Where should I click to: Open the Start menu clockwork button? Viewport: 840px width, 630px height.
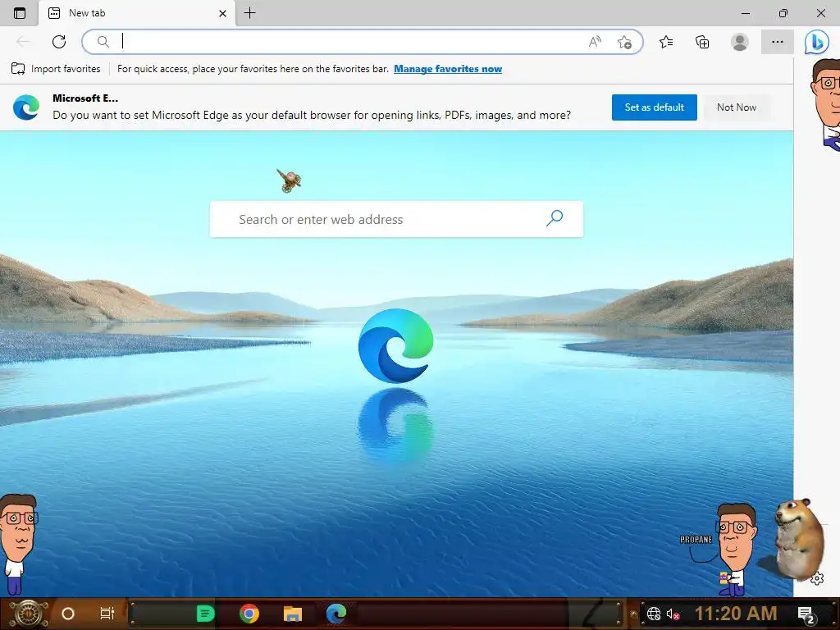(x=28, y=614)
